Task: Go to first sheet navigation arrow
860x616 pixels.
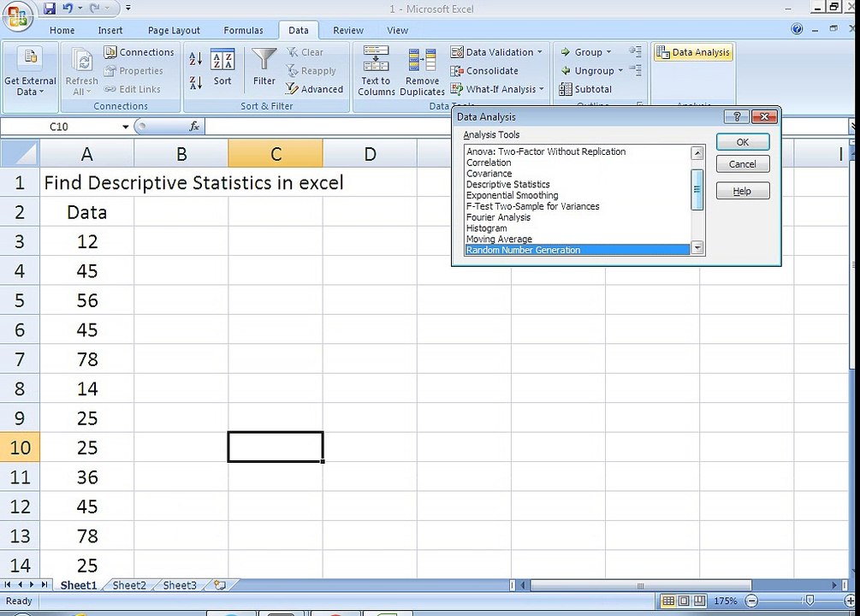Action: tap(8, 584)
